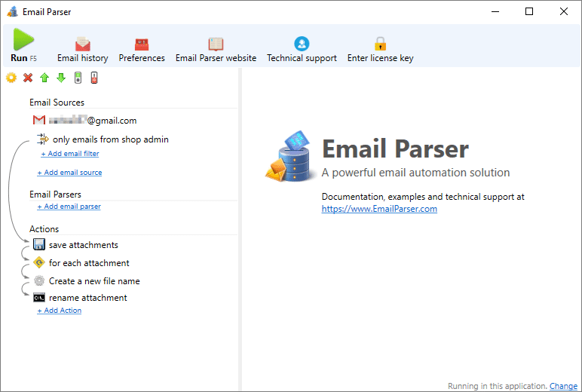Click the Enter license key padlock icon
Image resolution: width=582 pixels, height=392 pixels.
click(380, 44)
